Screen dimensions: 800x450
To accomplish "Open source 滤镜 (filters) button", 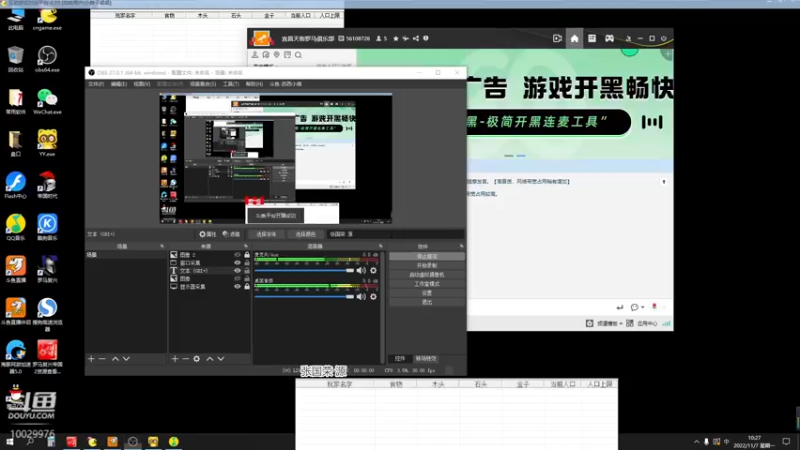I will 231,234.
